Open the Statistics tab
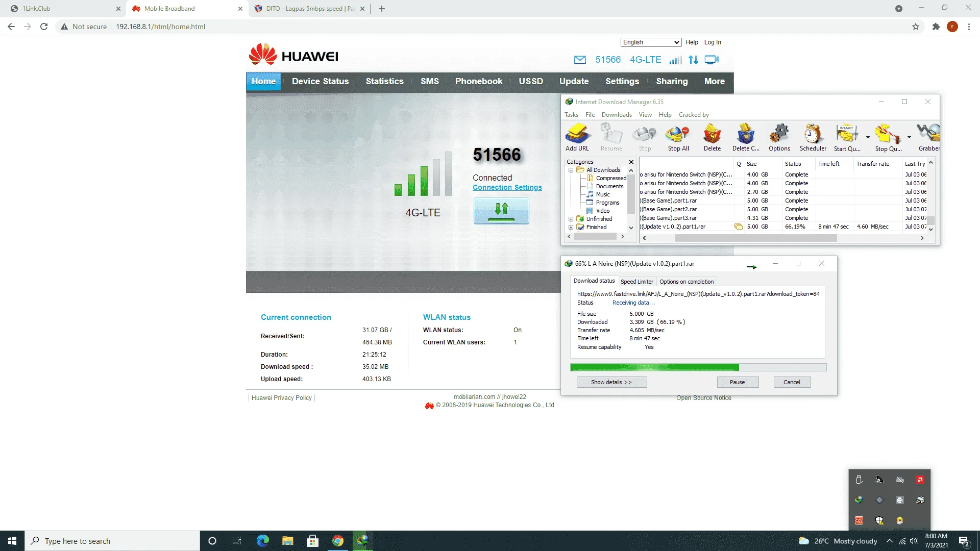 (384, 81)
